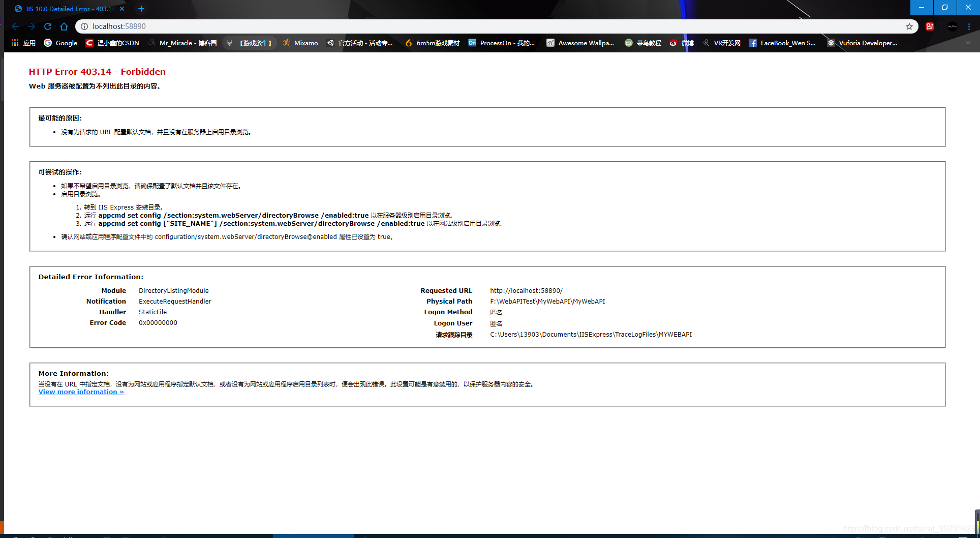Go back to the previous page

(x=15, y=26)
